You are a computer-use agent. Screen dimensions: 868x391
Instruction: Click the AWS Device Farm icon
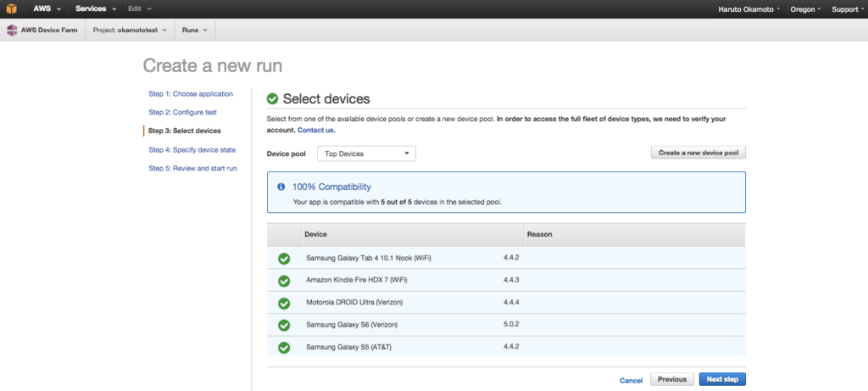tap(12, 30)
